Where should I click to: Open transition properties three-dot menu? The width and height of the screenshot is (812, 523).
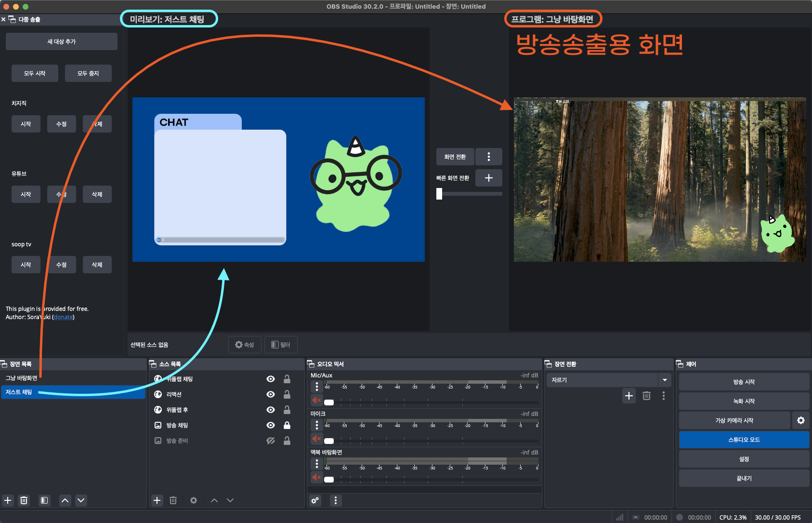[x=664, y=396]
